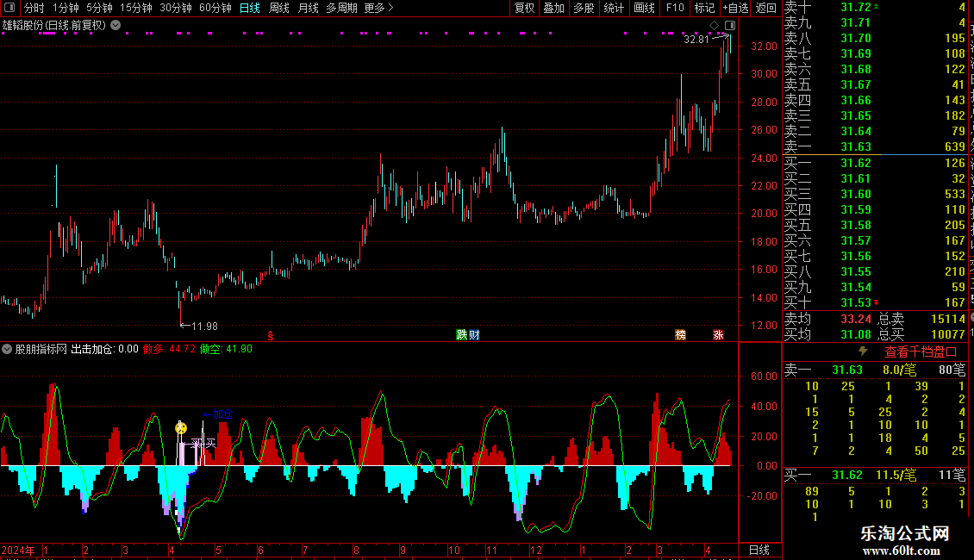Open dropdown next to 雄韬股份 chart title
The height and width of the screenshot is (560, 974).
click(116, 26)
